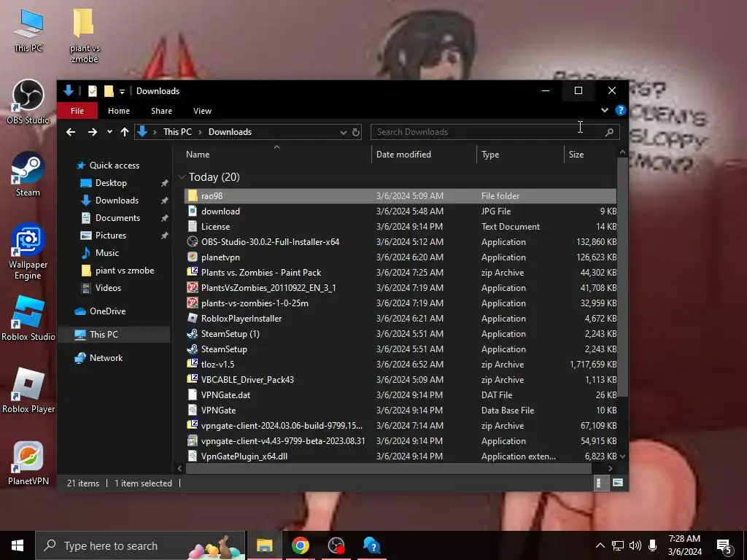Screen dimensions: 747x560
Task: Expand the ribbon with the chevron
Action: [605, 111]
